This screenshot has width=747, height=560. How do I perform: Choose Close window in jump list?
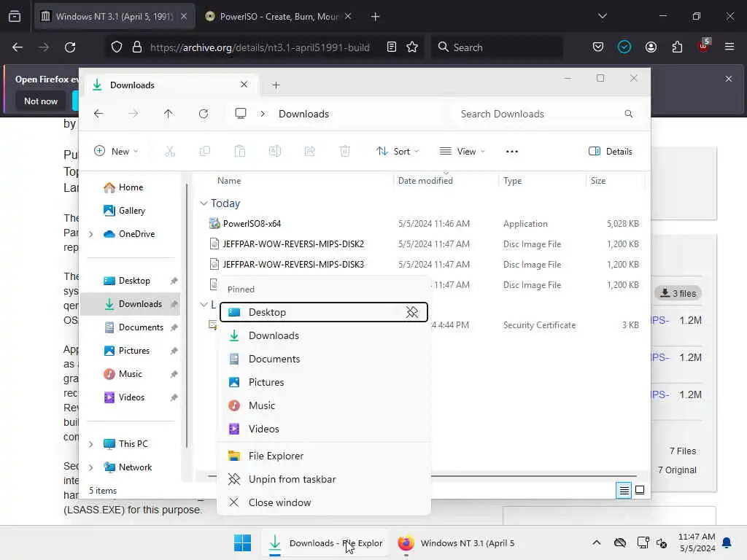pos(324,502)
